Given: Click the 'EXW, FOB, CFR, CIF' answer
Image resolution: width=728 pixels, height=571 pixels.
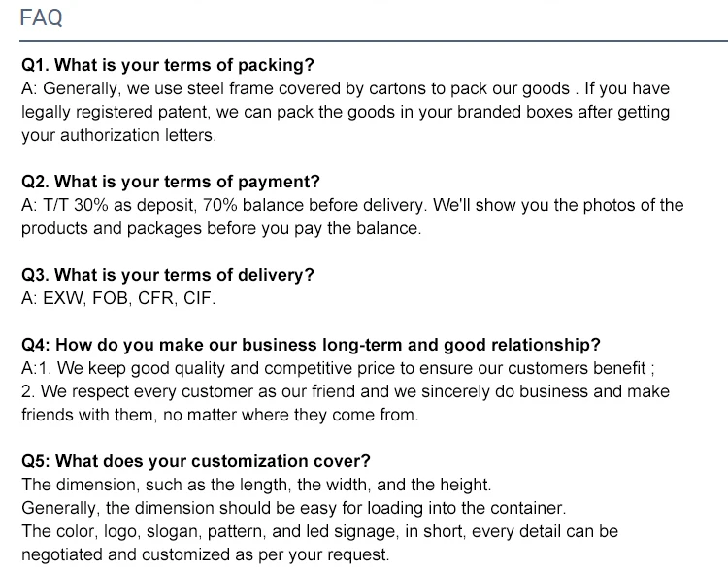Looking at the screenshot, I should [x=118, y=298].
